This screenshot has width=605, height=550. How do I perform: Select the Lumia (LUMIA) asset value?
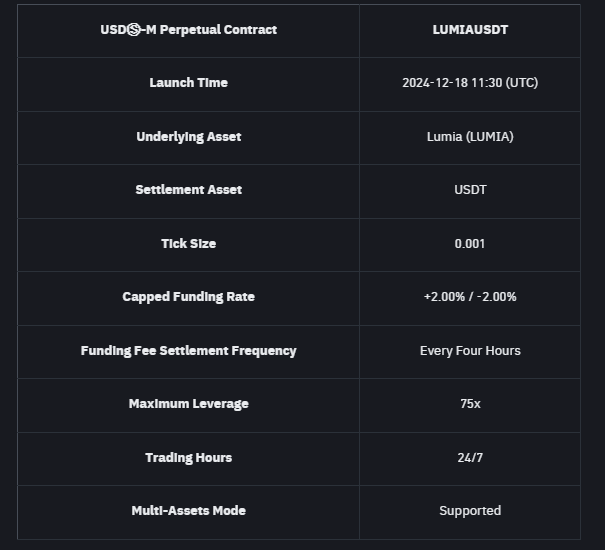470,137
